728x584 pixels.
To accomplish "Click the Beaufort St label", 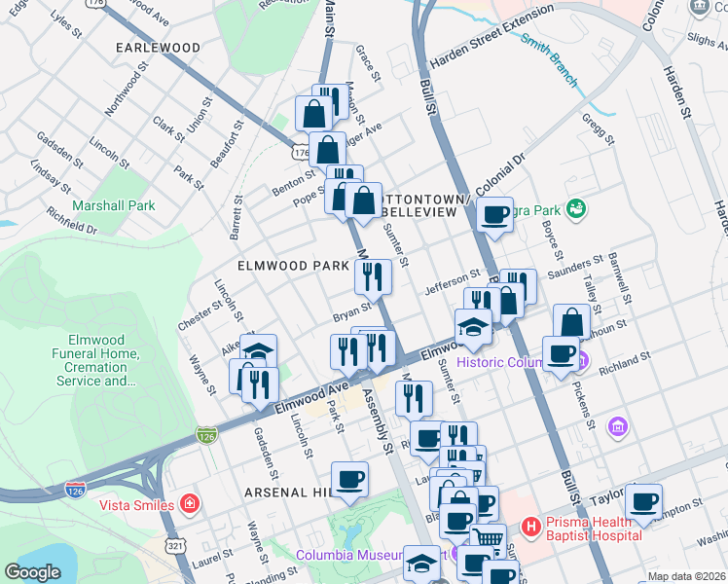I will 227,144.
